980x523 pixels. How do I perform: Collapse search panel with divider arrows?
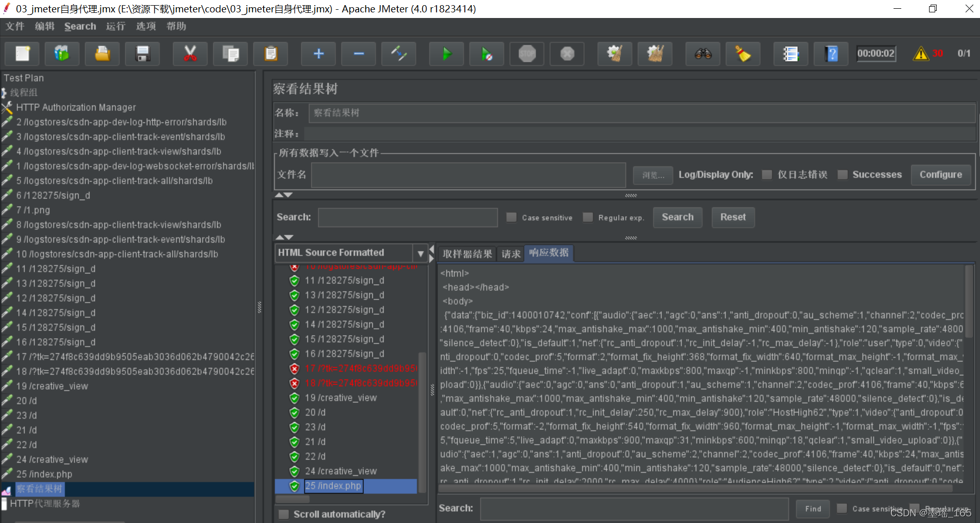[x=284, y=237]
